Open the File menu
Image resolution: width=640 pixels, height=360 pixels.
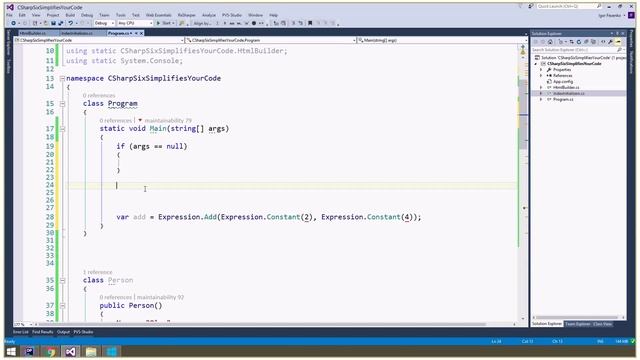click(9, 15)
